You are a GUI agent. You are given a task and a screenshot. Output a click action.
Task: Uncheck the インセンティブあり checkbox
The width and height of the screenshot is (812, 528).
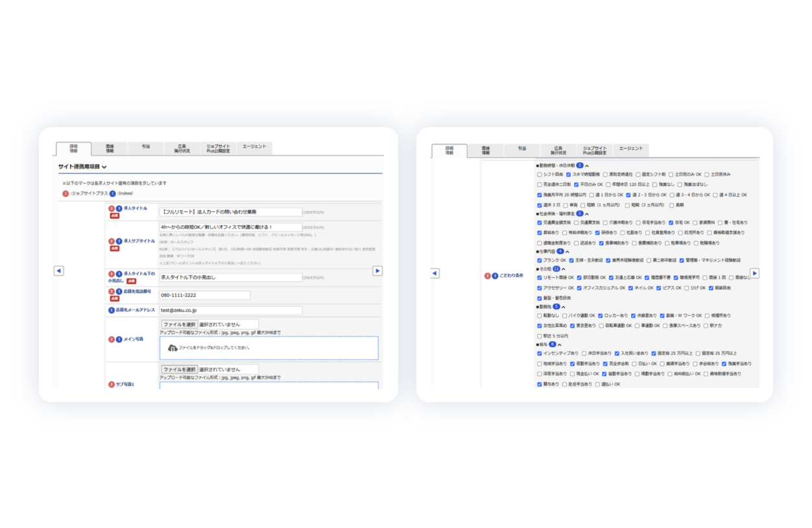540,354
